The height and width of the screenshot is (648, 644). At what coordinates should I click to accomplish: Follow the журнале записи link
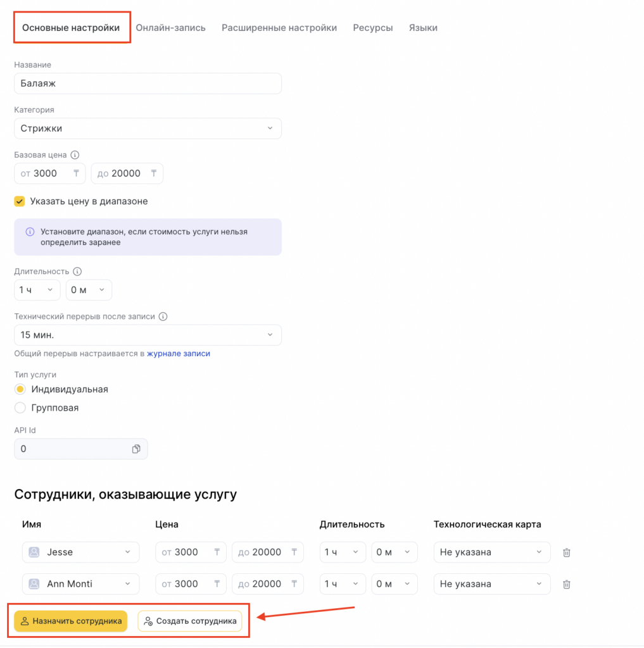pyautogui.click(x=179, y=354)
